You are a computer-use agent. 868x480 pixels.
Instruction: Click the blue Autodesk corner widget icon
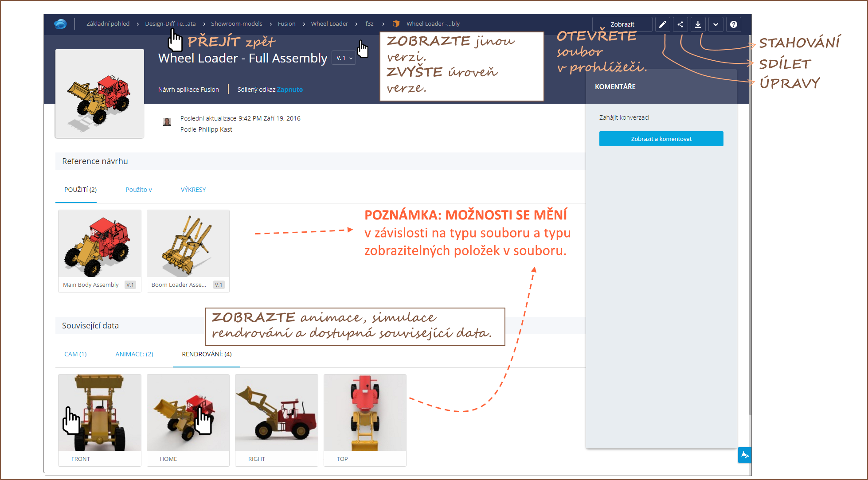744,455
